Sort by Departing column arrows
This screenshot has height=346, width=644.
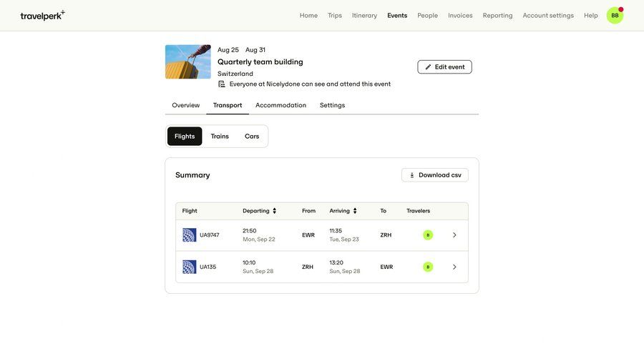[274, 211]
